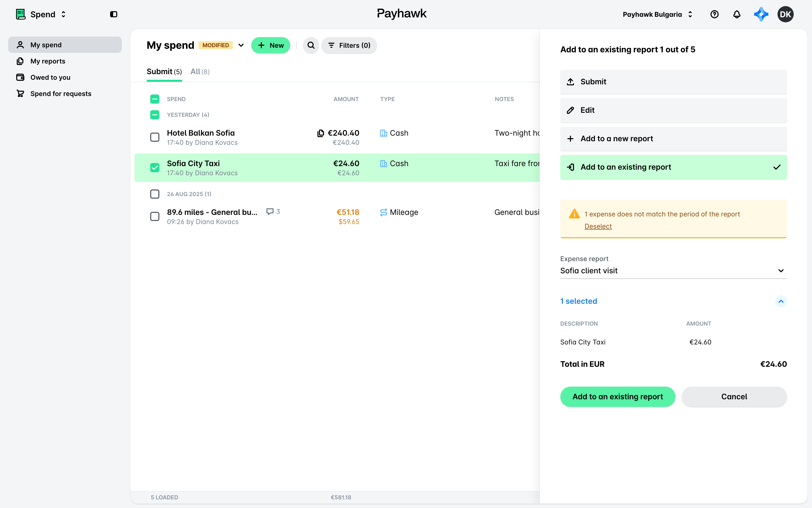Open the 89.6 miles - General bu... expense row

[x=337, y=216]
